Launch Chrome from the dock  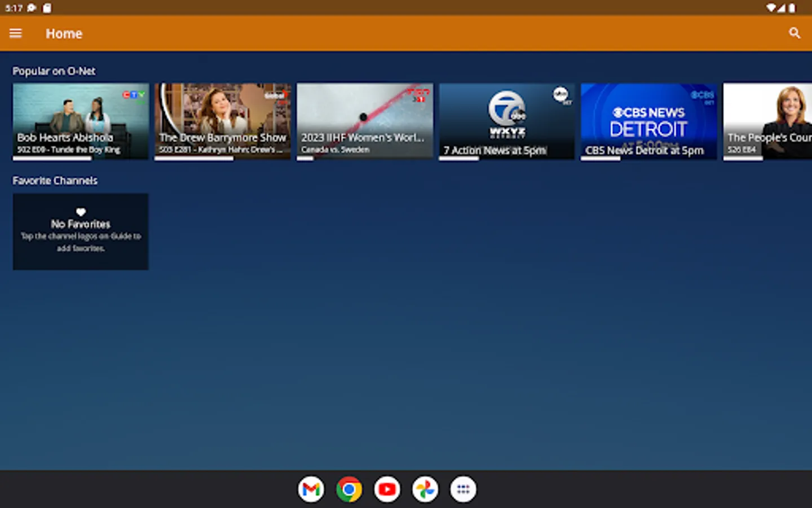coord(349,489)
